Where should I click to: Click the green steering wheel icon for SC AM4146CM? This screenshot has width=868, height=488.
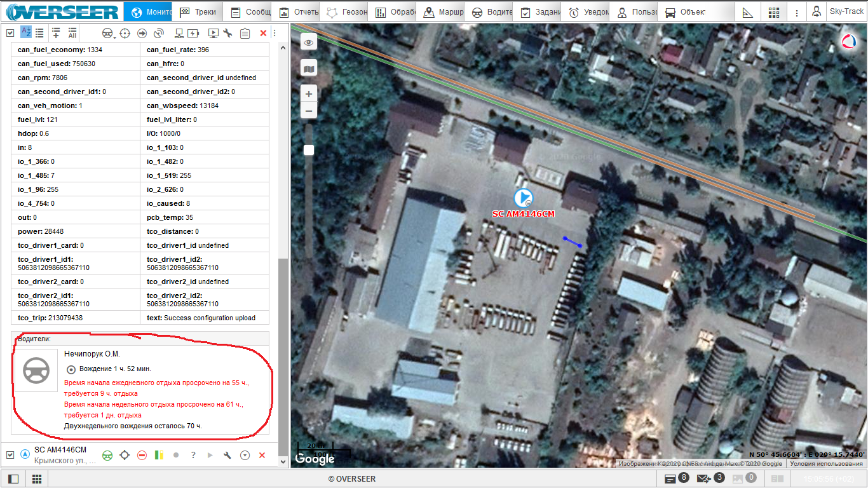pos(107,455)
